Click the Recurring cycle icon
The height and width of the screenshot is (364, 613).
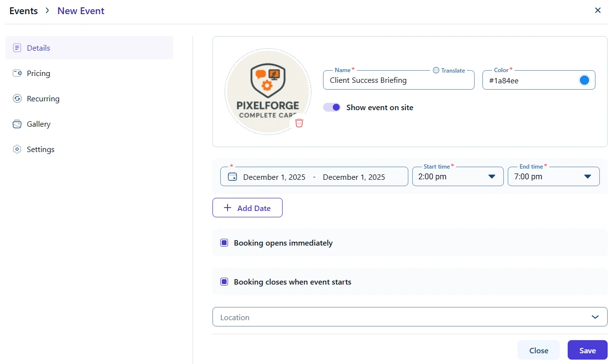(17, 98)
